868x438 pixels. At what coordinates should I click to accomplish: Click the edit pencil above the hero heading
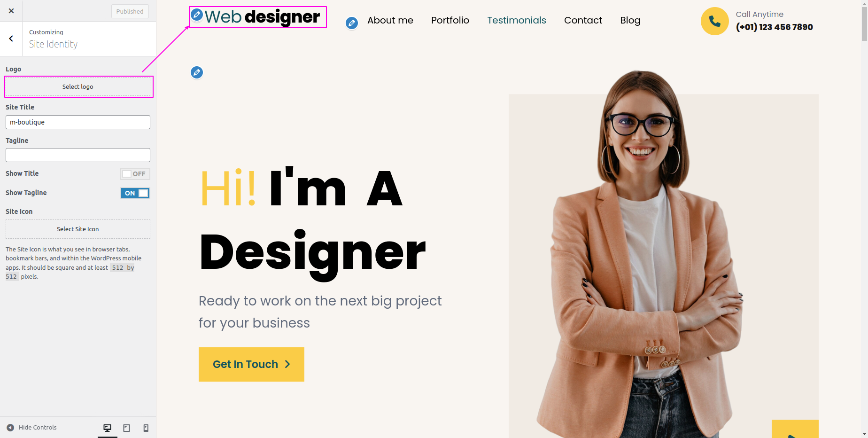click(x=197, y=72)
